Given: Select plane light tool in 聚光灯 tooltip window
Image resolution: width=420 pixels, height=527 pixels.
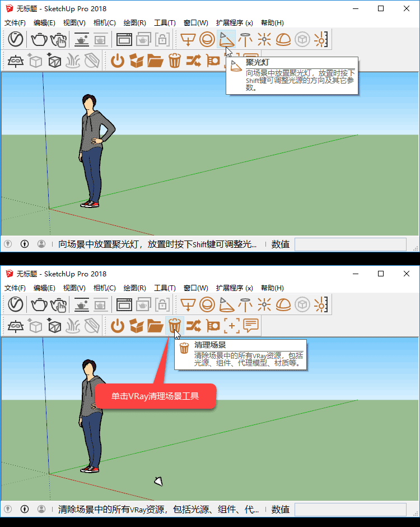Looking at the screenshot, I should [188, 39].
